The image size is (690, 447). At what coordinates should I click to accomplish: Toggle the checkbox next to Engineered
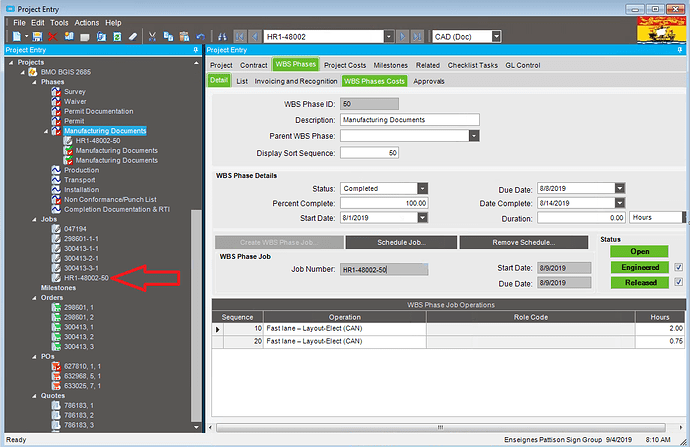pyautogui.click(x=679, y=267)
